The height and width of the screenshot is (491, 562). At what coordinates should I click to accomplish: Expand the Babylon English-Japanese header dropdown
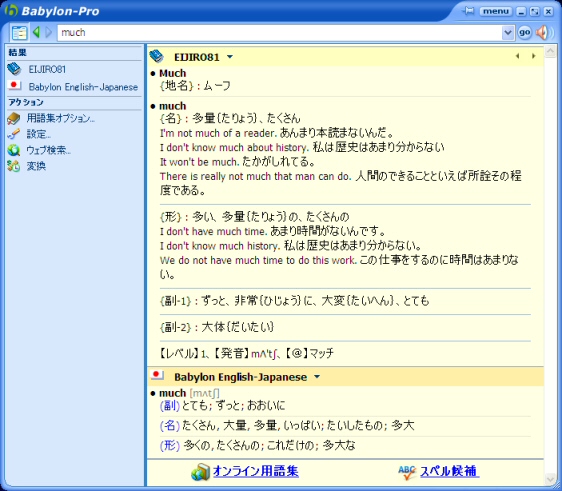(317, 377)
